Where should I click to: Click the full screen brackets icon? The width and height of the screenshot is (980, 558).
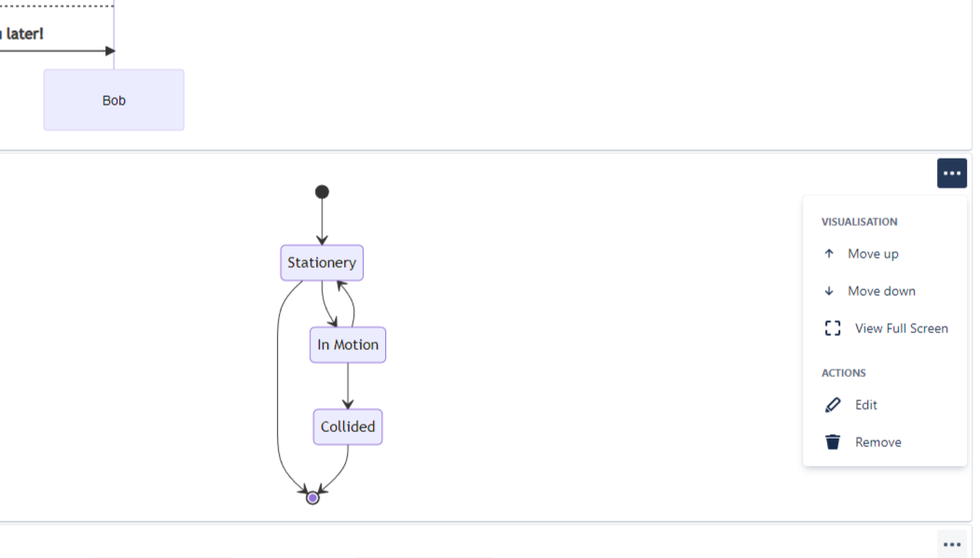[x=833, y=328]
